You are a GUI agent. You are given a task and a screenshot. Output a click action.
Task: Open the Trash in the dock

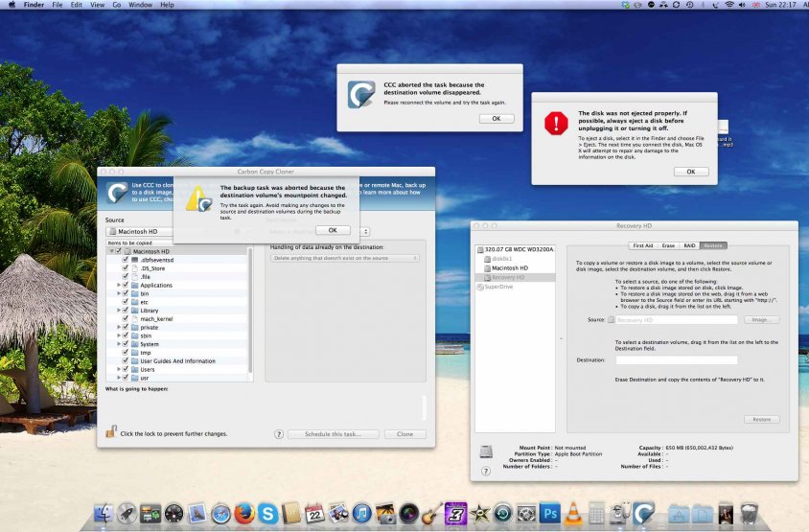[750, 514]
